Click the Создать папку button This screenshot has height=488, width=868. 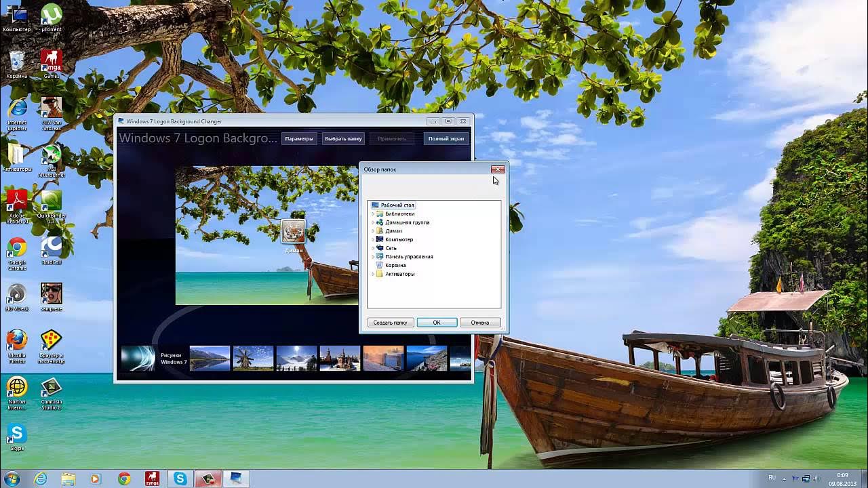point(391,323)
